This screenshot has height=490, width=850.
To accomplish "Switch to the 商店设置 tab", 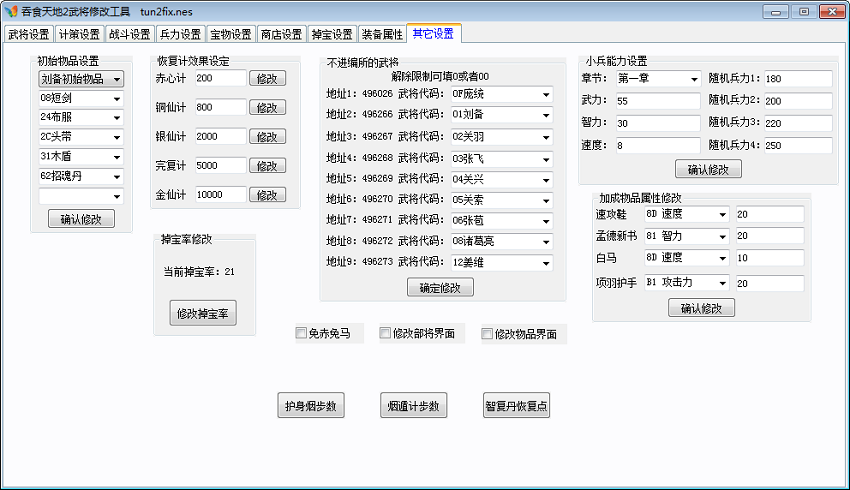I will tap(281, 34).
